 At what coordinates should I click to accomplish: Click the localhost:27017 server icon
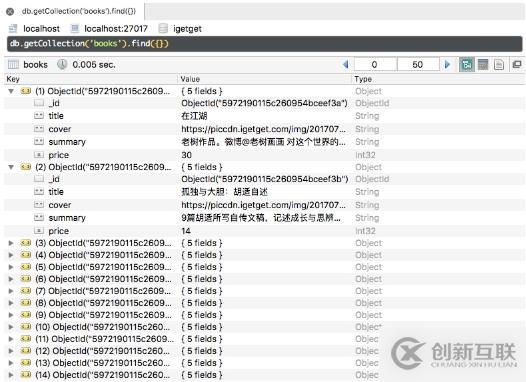[74, 29]
